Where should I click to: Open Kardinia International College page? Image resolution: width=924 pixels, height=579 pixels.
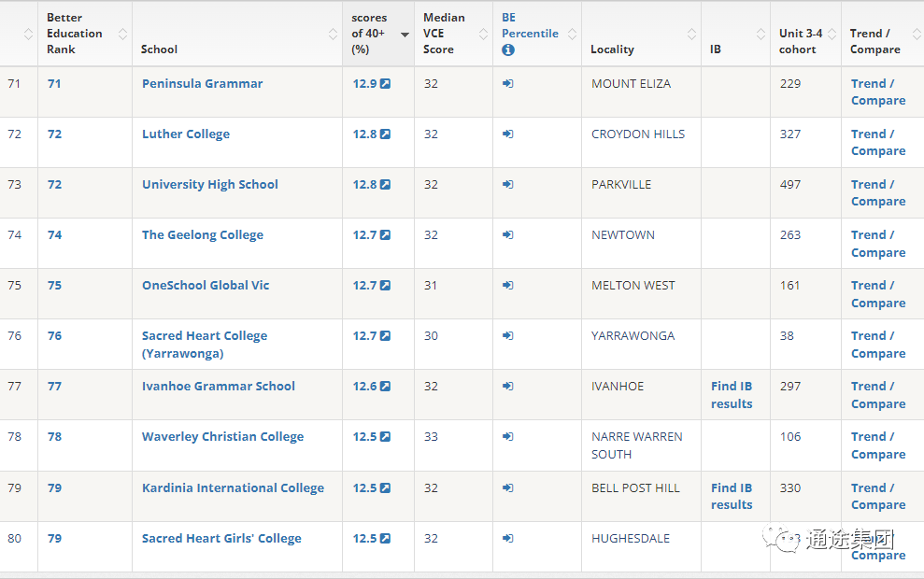(233, 487)
